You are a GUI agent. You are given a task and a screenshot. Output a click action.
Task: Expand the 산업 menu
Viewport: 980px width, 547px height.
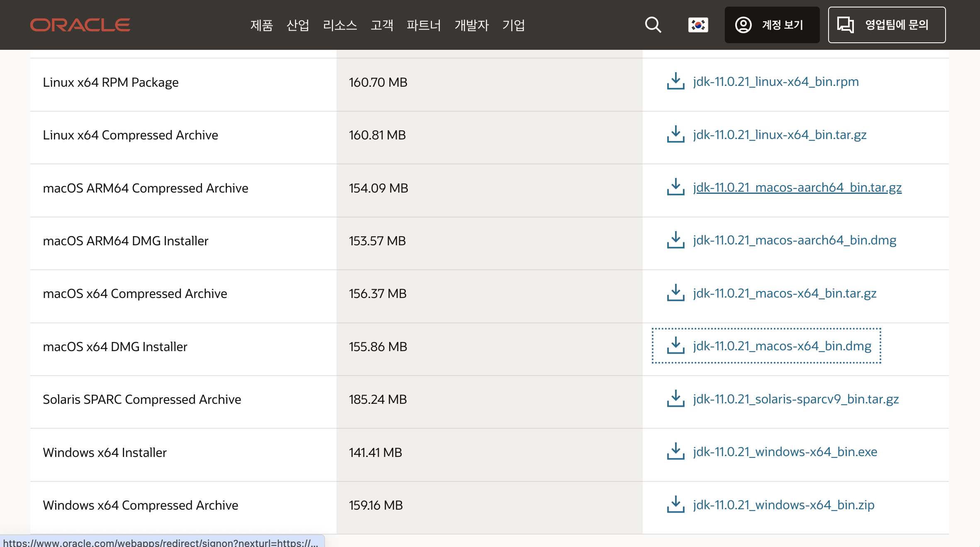pos(297,25)
